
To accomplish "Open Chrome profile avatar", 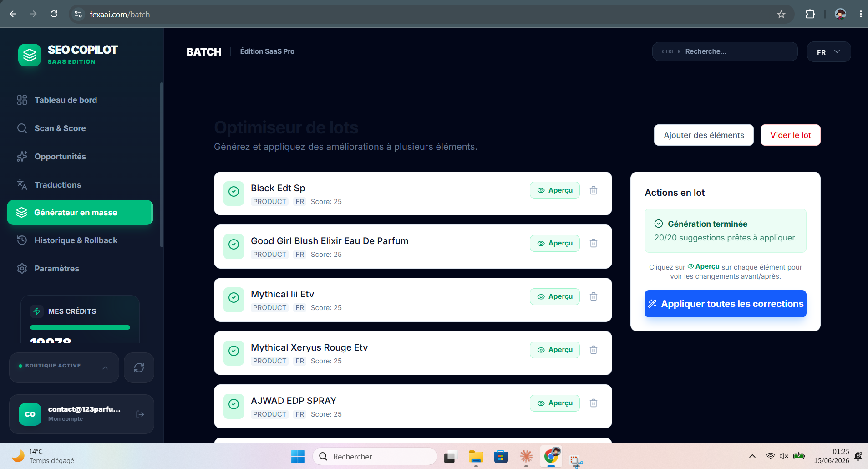I will coord(840,14).
